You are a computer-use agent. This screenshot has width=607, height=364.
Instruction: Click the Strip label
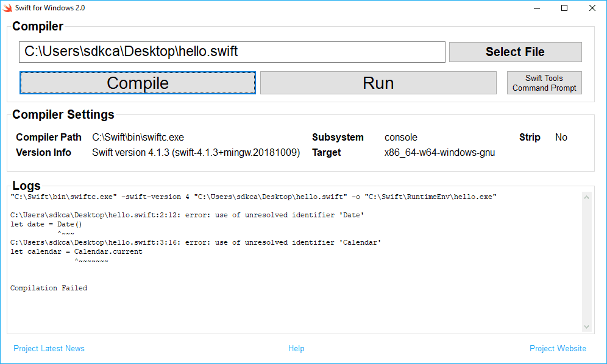[x=530, y=138]
